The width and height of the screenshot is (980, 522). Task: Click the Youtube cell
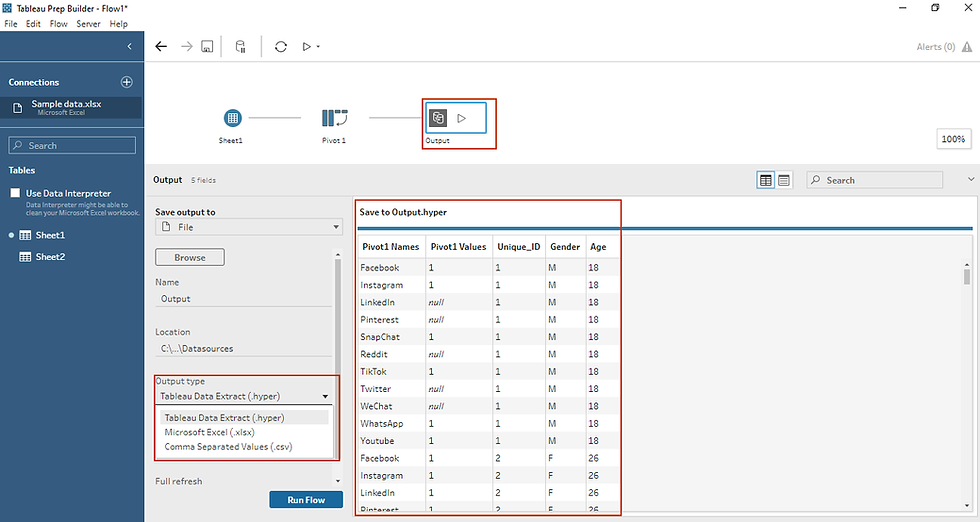(392, 441)
